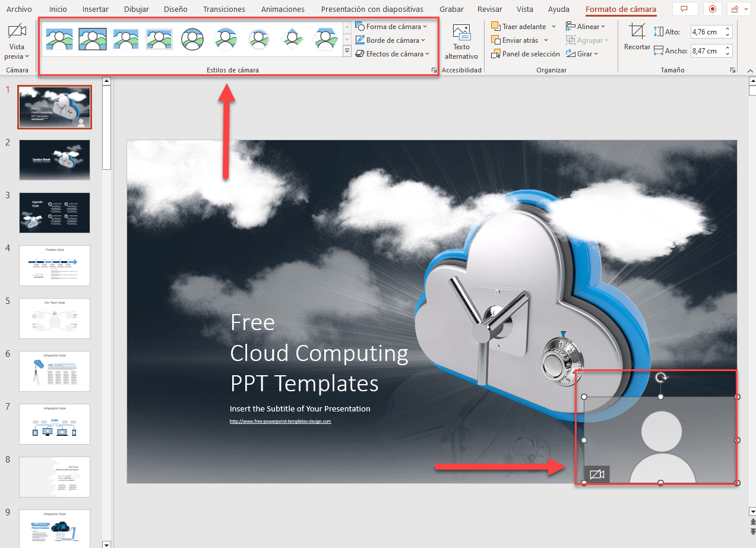Click the Vista previa camera icon

point(17,32)
